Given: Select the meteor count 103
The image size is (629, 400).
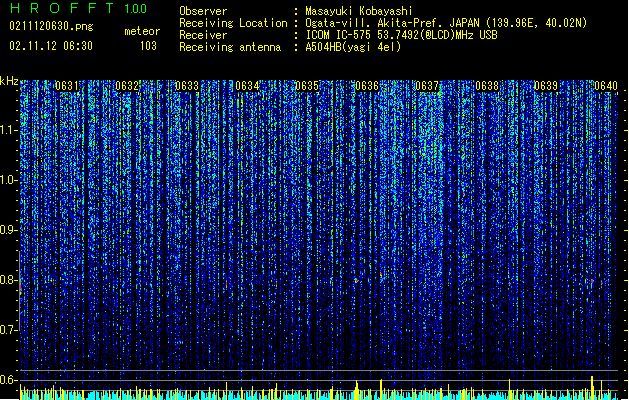Looking at the screenshot, I should (148, 46).
